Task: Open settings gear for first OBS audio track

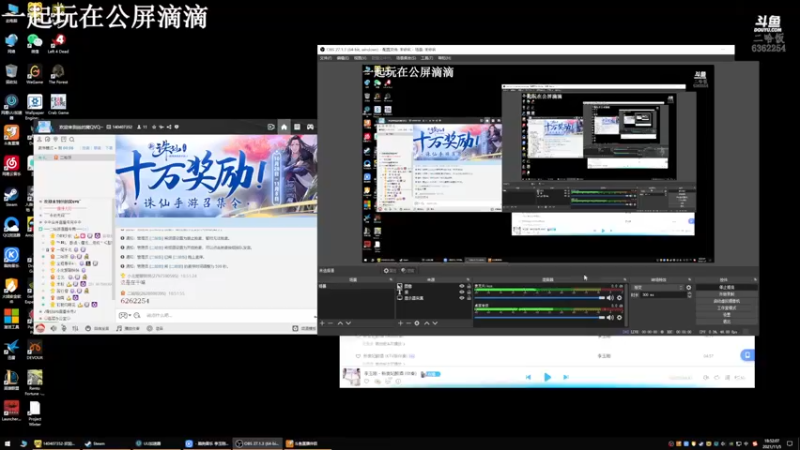Action: [619, 297]
